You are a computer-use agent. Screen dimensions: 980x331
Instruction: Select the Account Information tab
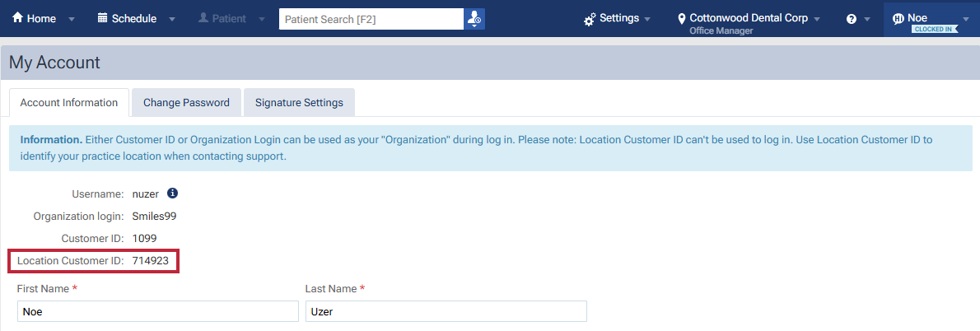pos(68,102)
